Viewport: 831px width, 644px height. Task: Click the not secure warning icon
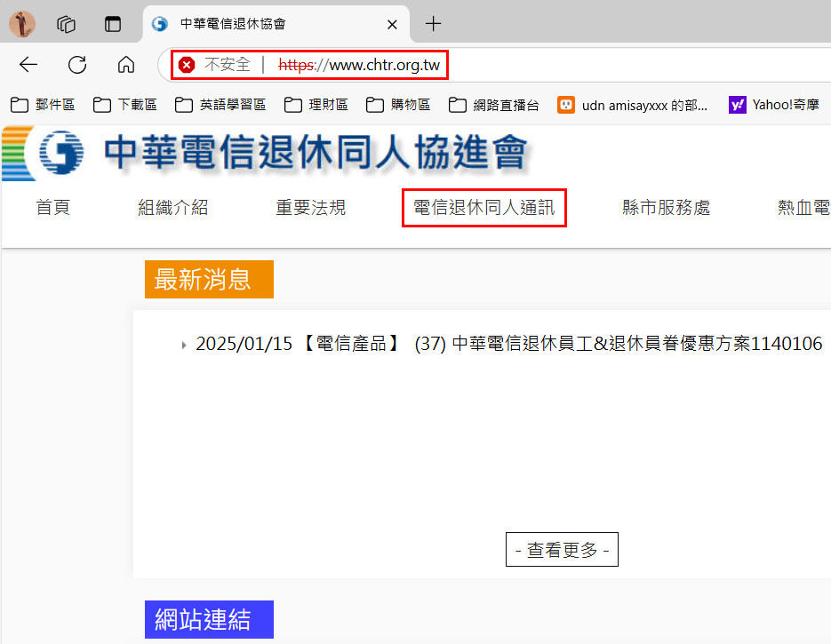pos(187,65)
